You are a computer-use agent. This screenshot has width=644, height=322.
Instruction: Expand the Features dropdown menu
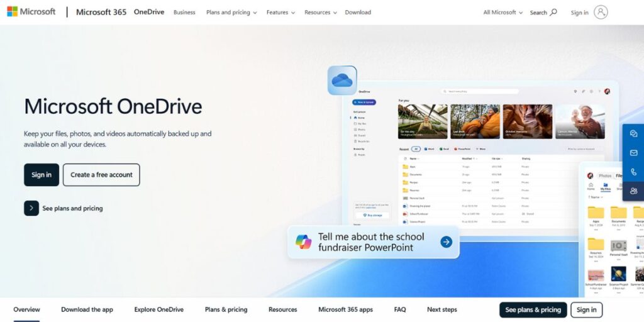tap(280, 13)
